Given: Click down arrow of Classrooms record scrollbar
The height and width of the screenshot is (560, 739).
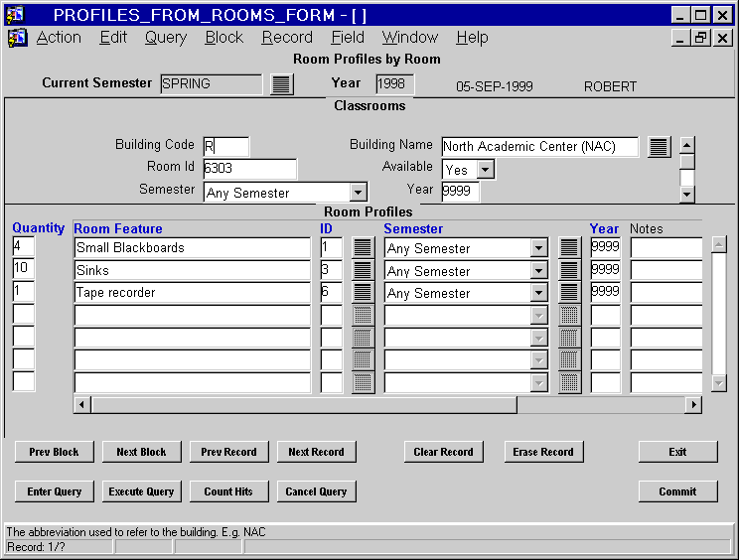Looking at the screenshot, I should tap(686, 194).
